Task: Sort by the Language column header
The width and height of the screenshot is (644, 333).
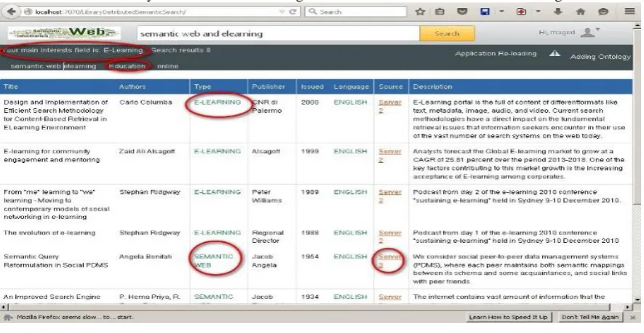Action: coord(351,87)
